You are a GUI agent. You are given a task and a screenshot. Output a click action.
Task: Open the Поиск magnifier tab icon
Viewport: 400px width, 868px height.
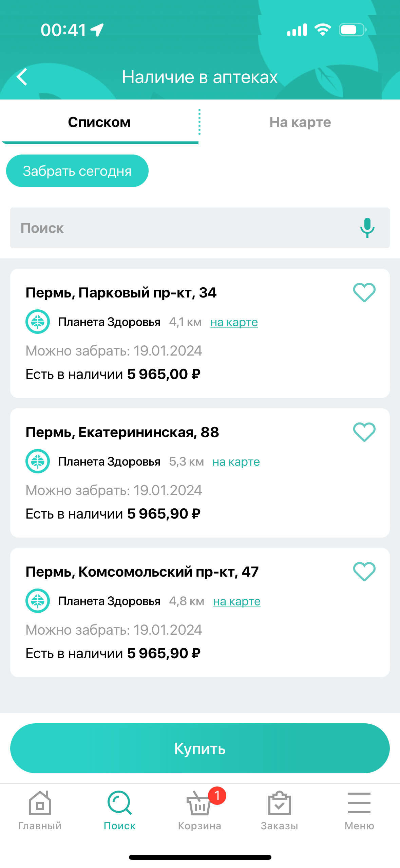119,803
